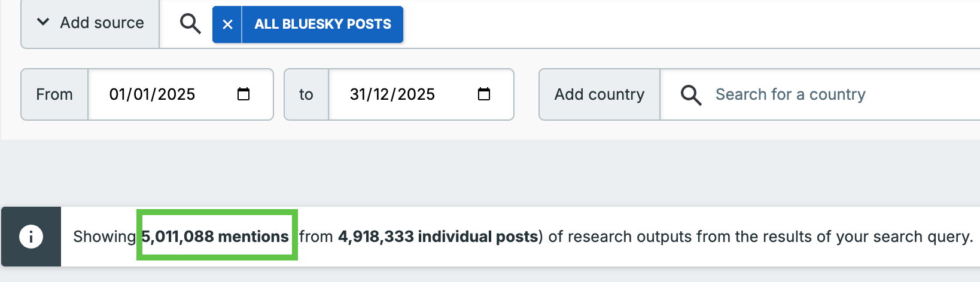The height and width of the screenshot is (282, 980).
Task: Select the ALL BLUESKY POSTS chip label
Action: [x=322, y=24]
